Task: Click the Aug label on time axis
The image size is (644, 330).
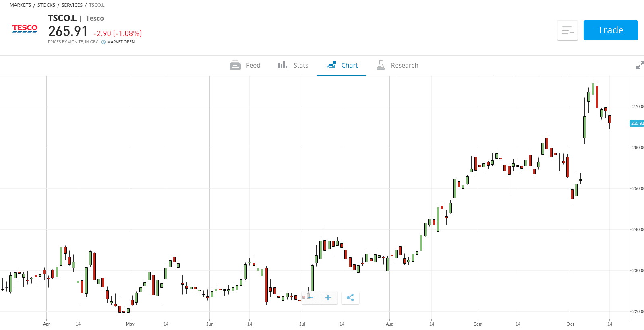Action: pyautogui.click(x=389, y=324)
